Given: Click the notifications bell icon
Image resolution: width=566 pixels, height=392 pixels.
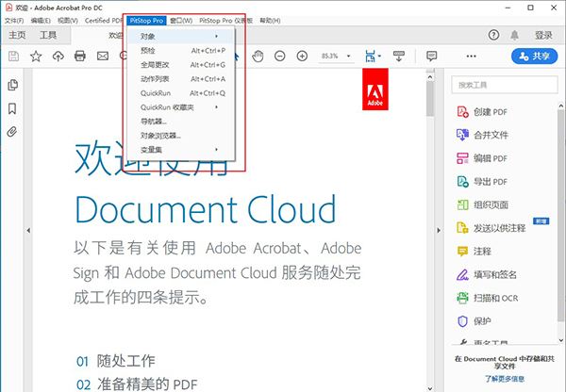Looking at the screenshot, I should (515, 35).
